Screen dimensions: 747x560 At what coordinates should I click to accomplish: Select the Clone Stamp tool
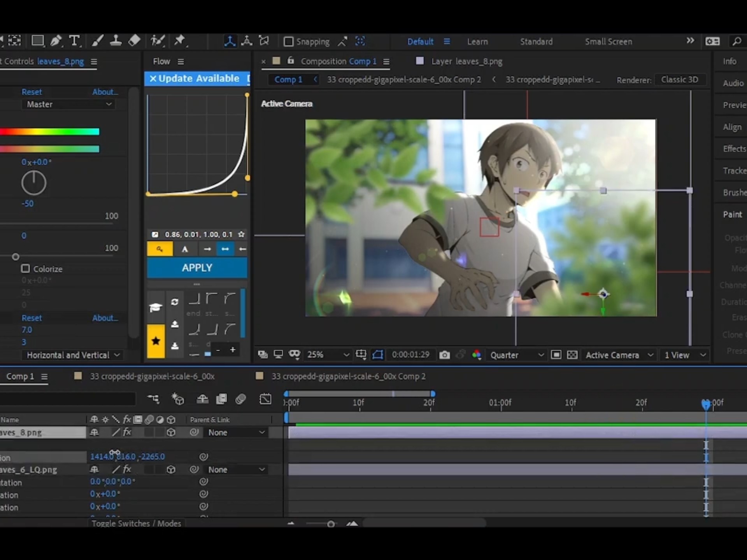[116, 41]
